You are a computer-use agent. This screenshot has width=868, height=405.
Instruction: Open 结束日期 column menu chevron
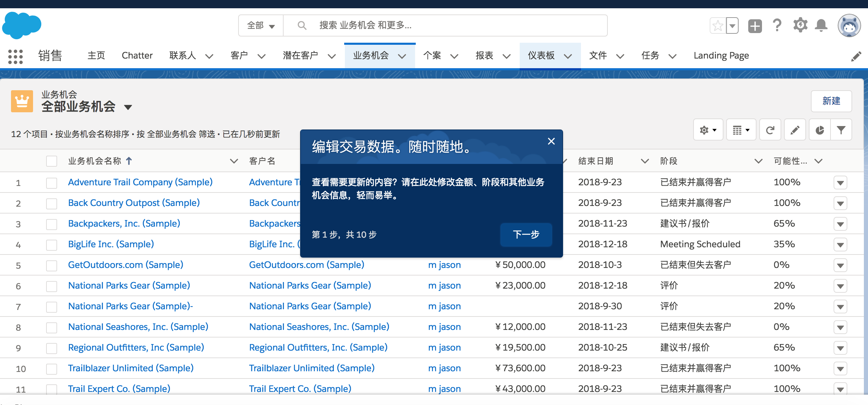click(645, 161)
